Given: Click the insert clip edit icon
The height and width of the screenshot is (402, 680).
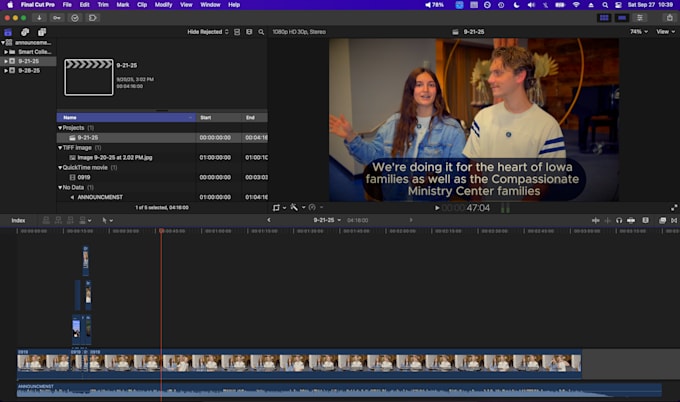Looking at the screenshot, I should [58, 220].
